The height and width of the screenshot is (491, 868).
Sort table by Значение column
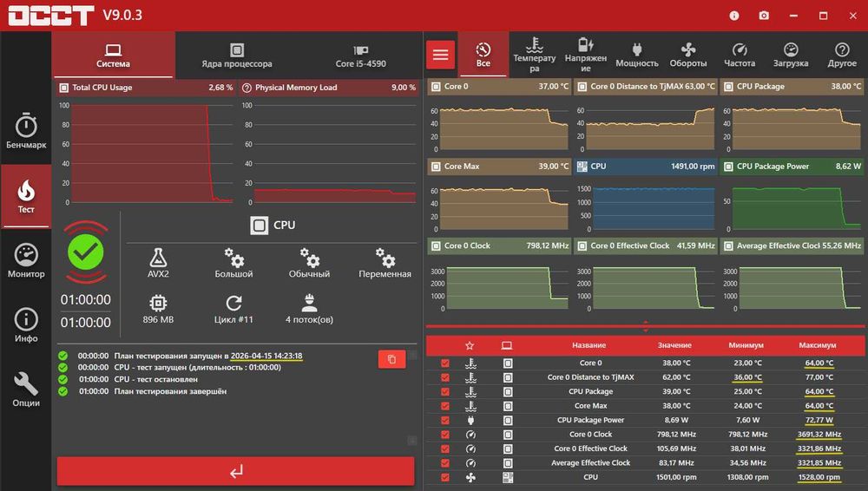point(674,345)
